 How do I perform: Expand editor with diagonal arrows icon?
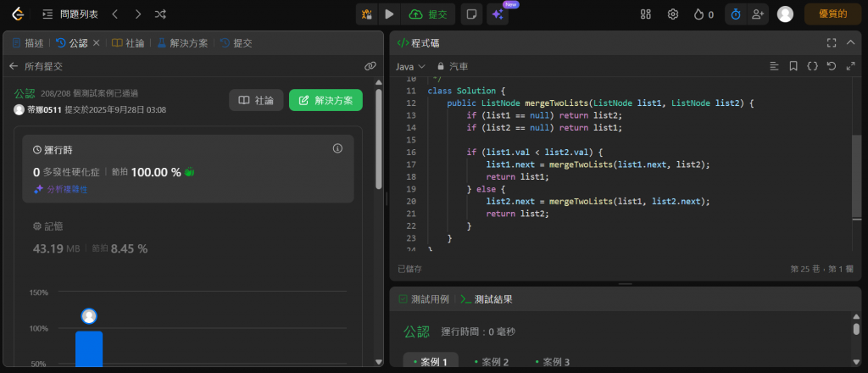pyautogui.click(x=851, y=66)
